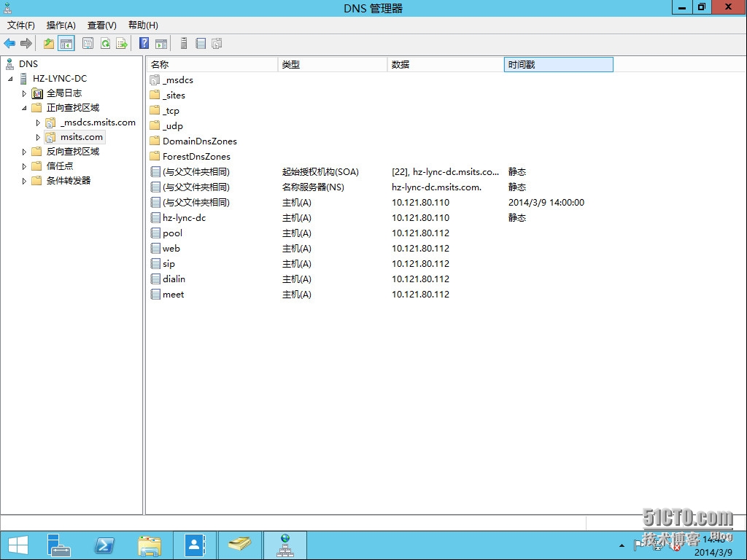Click the yellow book taskbar icon
Viewport: 747px width, 560px height.
pyautogui.click(x=239, y=545)
